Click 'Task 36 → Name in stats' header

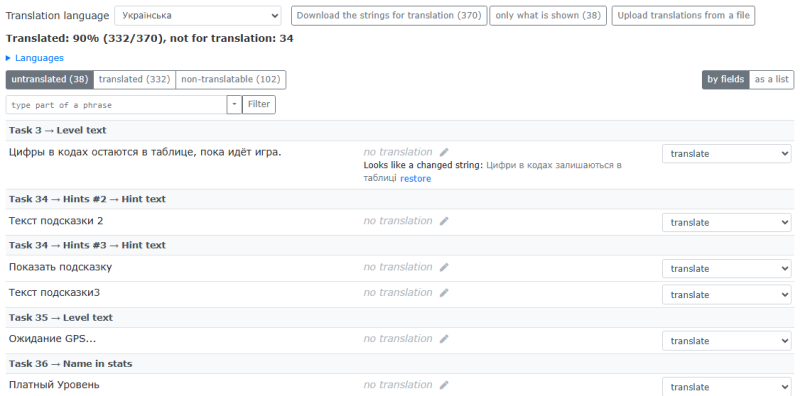point(70,364)
